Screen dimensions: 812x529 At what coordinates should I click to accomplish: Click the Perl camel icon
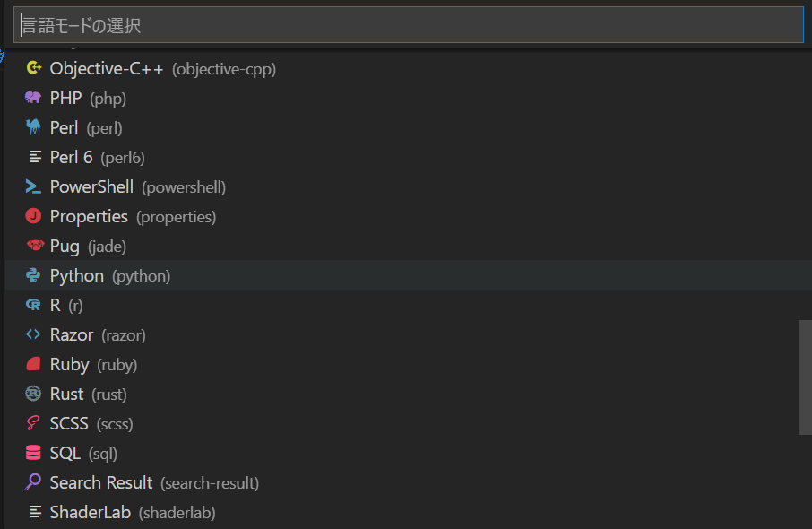pos(33,127)
